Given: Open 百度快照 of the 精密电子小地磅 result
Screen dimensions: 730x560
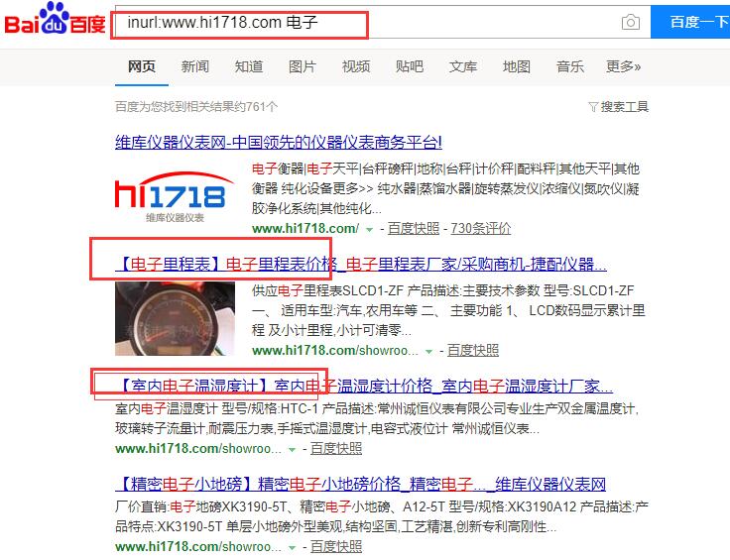Looking at the screenshot, I should 336,546.
